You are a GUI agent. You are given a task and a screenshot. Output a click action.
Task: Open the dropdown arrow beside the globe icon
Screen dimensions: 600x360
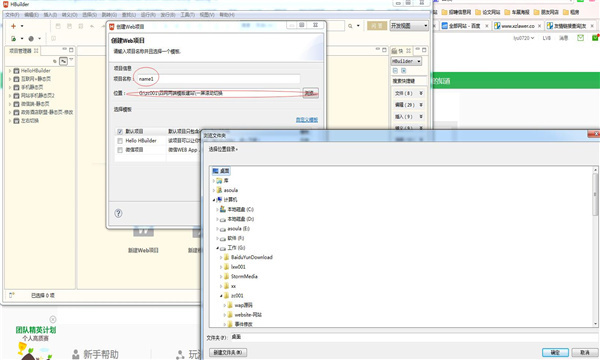click(x=39, y=39)
